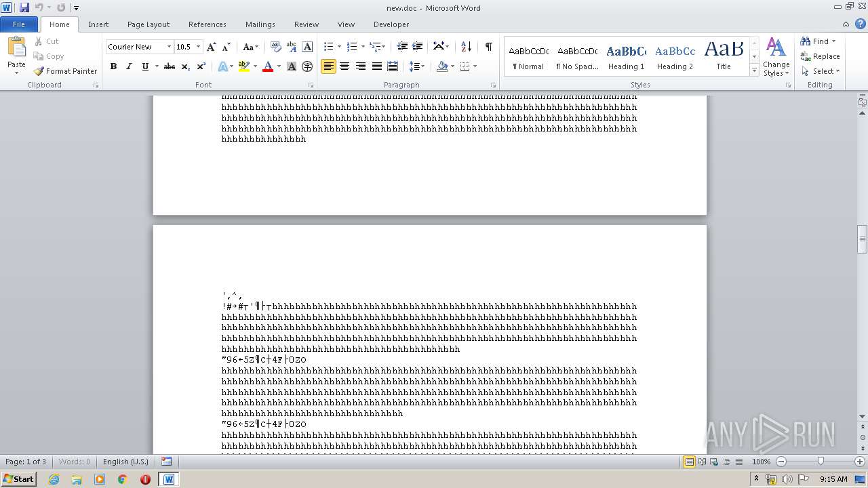Click Sort icon
This screenshot has width=868, height=488.
466,47
